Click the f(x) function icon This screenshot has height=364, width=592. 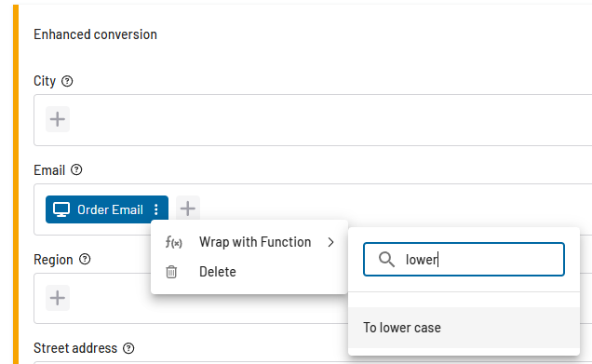click(173, 242)
